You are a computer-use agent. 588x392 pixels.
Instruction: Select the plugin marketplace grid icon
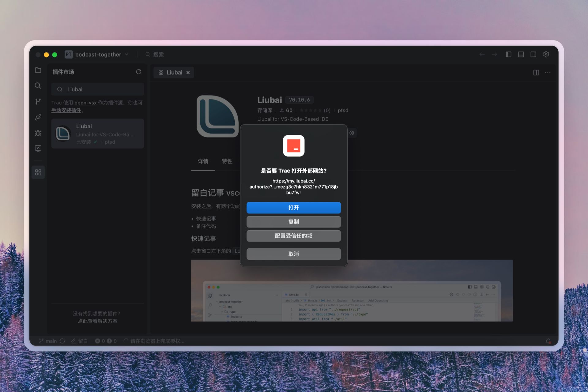pyautogui.click(x=38, y=172)
